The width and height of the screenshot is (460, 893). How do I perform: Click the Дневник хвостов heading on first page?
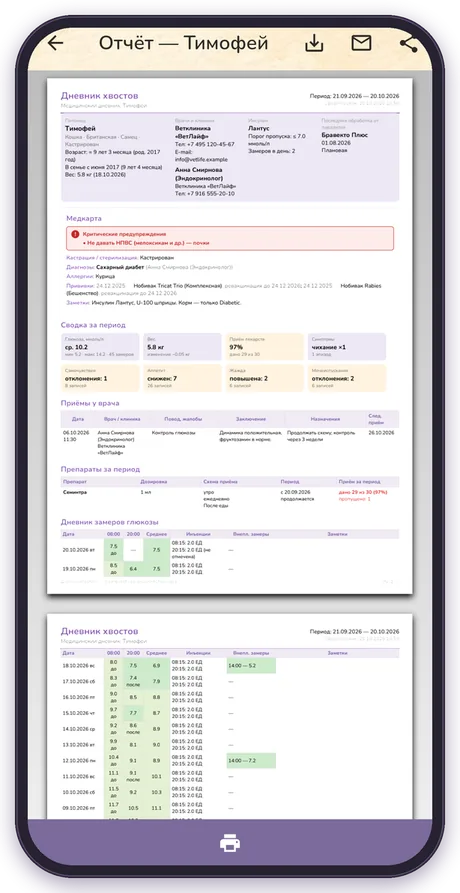point(99,96)
